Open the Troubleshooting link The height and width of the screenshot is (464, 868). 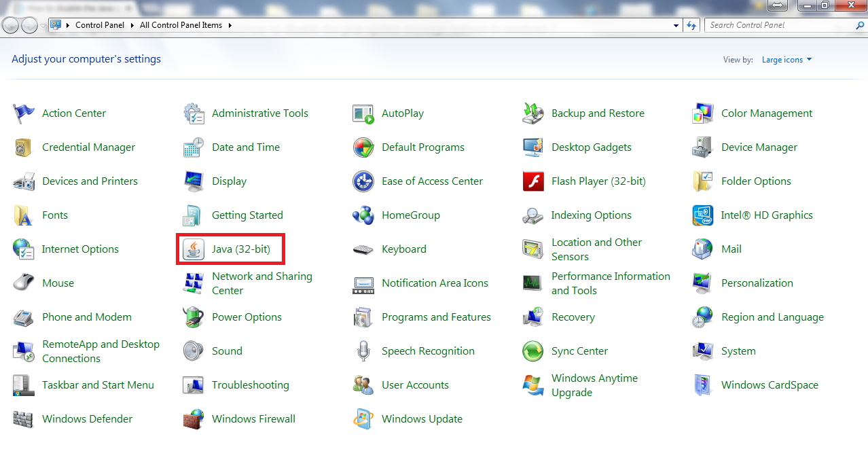click(251, 385)
